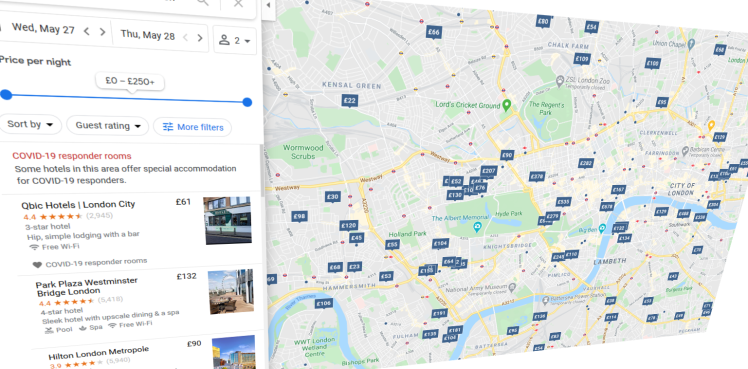Screen dimensions: 748x369
Task: Select the £181 hotel map marker
Action: coord(455,330)
